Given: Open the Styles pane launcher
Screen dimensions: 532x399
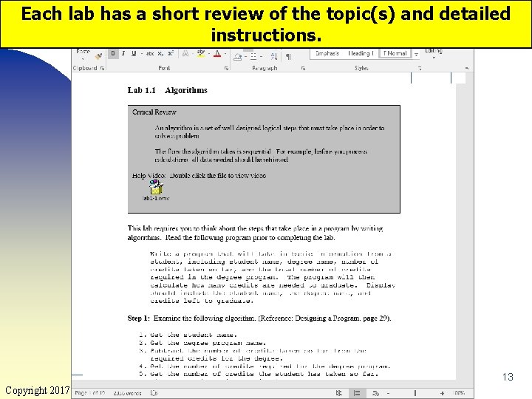Looking at the screenshot, I should click(420, 68).
